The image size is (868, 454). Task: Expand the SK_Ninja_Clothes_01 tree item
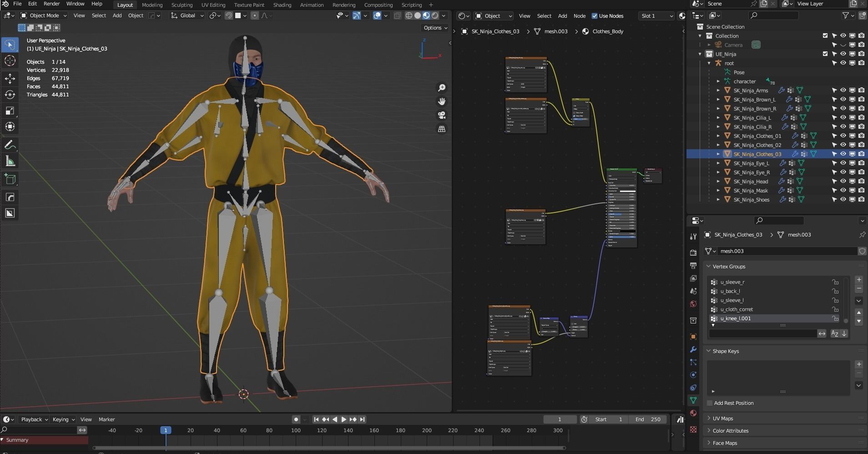pos(718,136)
